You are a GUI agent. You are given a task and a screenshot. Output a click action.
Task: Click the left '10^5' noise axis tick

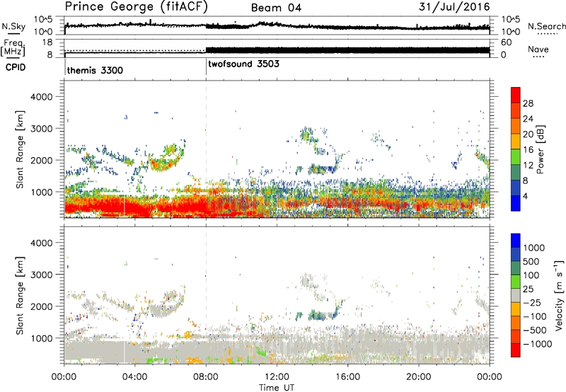pos(43,20)
